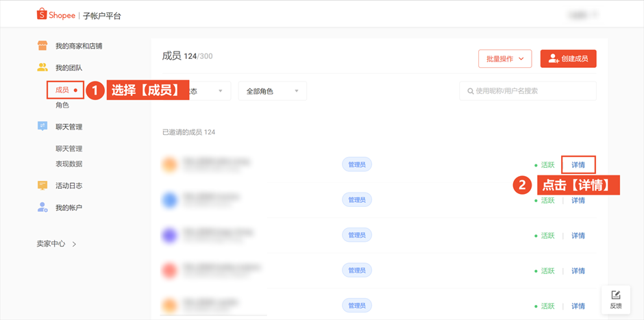Open 详情 for the second member

pyautogui.click(x=578, y=200)
